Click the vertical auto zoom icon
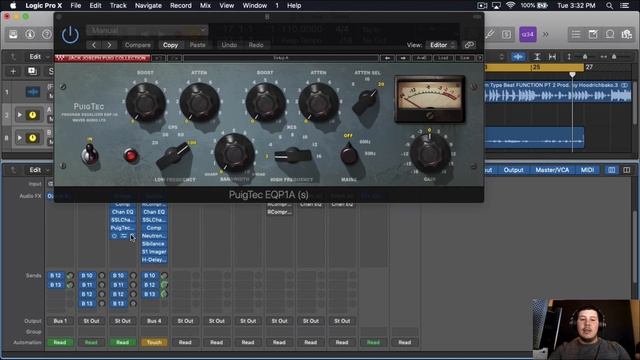Screen dimensions: 640x360 (537, 57)
